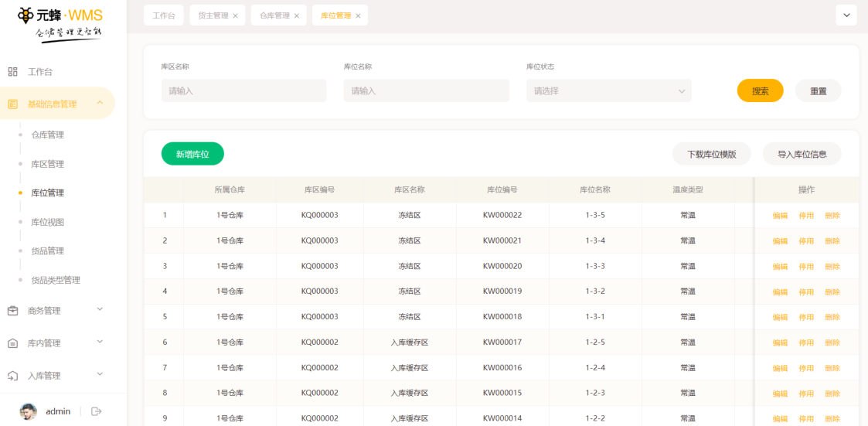Click 冻结区 cell in row KW000018
868x426 pixels.
[x=410, y=317]
